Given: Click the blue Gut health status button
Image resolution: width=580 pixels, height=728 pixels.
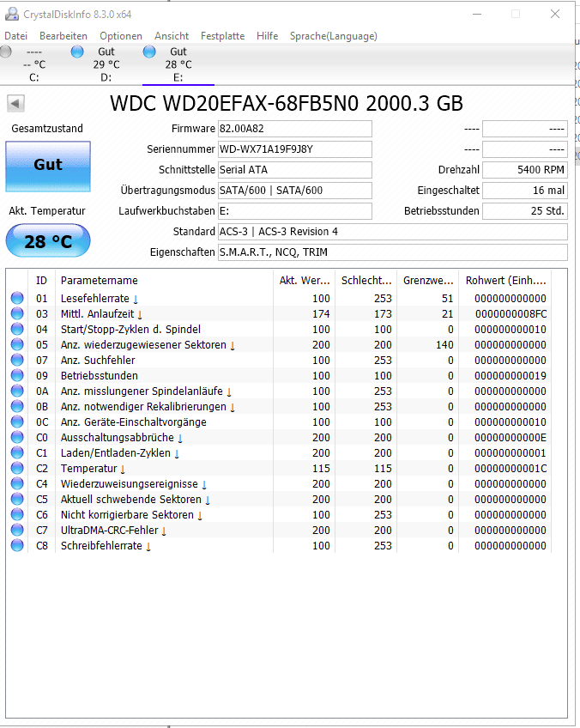Looking at the screenshot, I should click(48, 167).
